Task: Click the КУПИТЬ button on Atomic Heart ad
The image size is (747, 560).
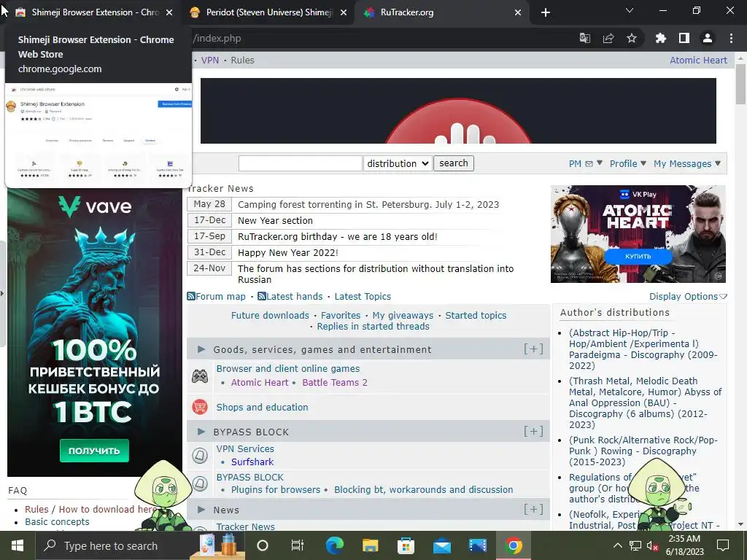Action: [638, 256]
